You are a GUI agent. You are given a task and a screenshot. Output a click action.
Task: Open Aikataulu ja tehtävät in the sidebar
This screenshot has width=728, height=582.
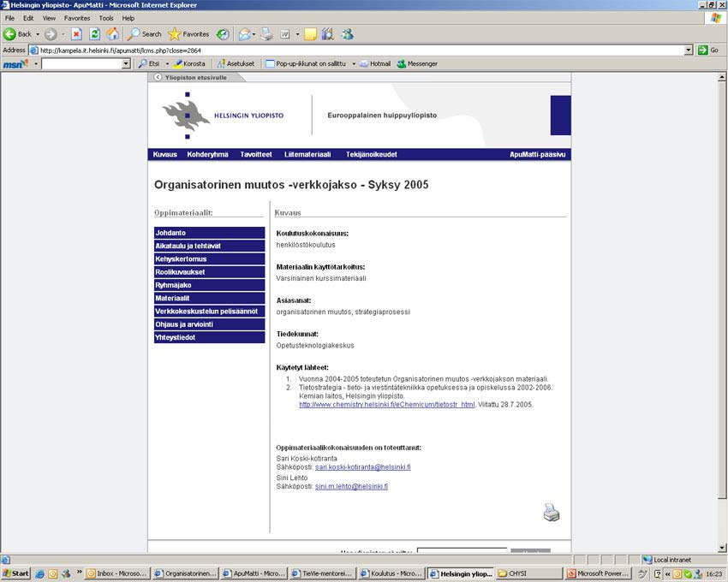(209, 246)
